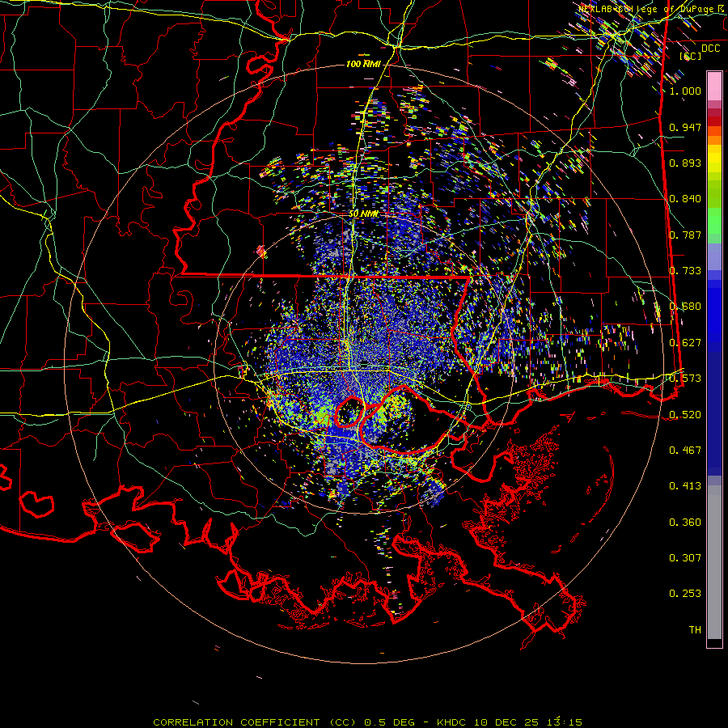The image size is (728, 728).
Task: Select the "DCC" label above the color bar
Action: pos(710,49)
